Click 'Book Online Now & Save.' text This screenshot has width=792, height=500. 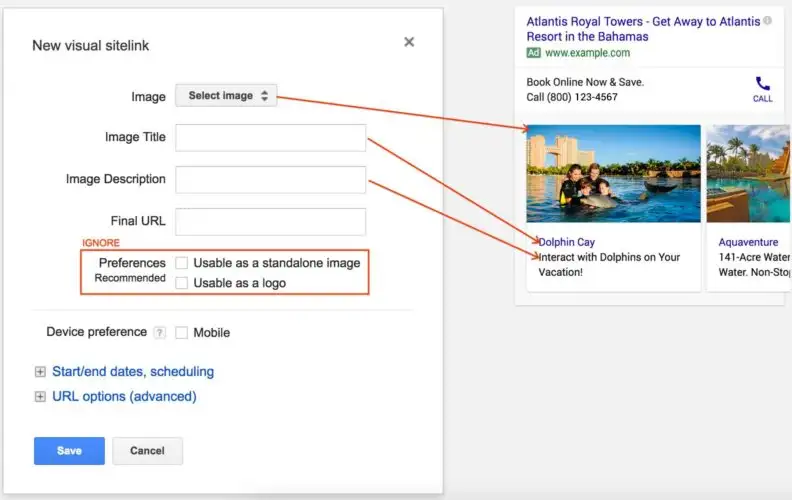point(585,82)
